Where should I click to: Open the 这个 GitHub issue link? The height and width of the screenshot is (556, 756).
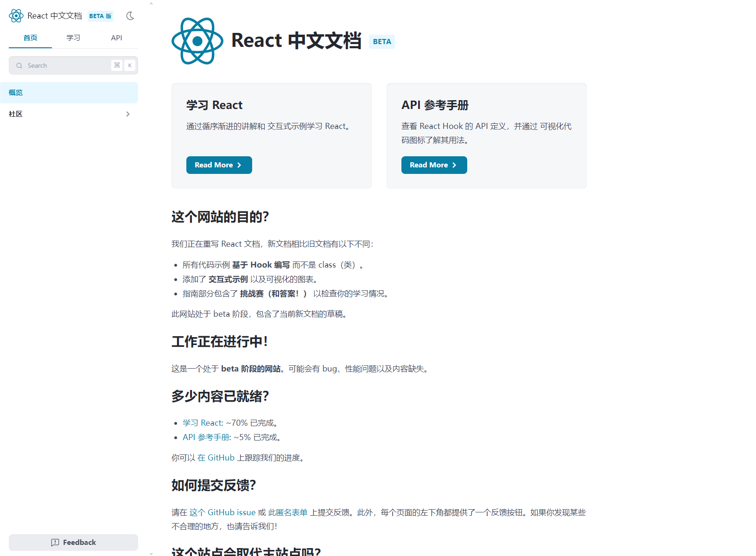point(222,512)
